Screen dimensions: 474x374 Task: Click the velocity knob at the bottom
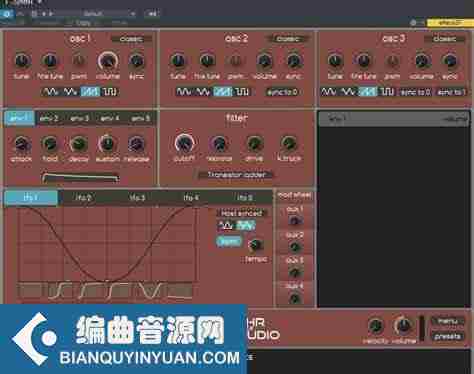pos(376,326)
